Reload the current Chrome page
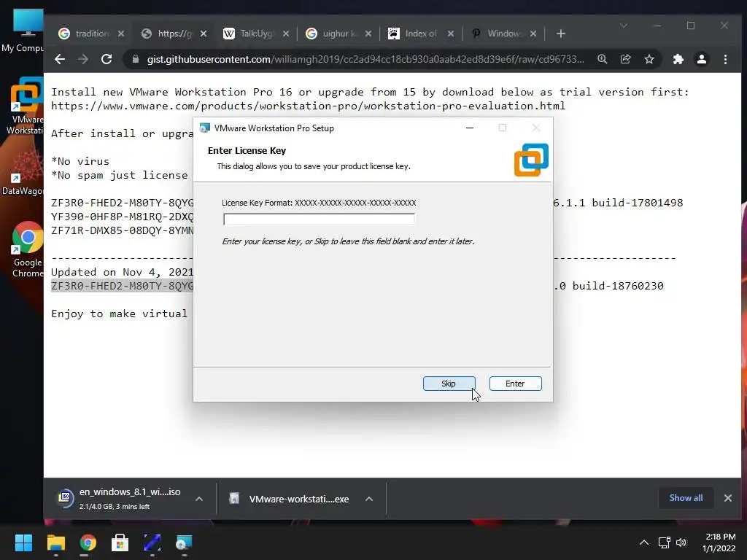The width and height of the screenshot is (747, 560). click(107, 59)
